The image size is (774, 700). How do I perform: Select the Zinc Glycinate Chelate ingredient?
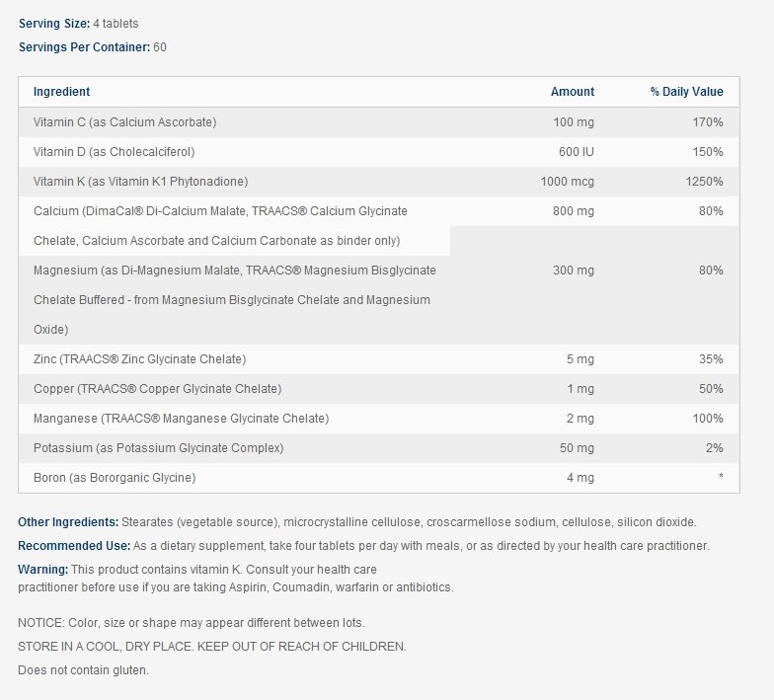[x=139, y=359]
